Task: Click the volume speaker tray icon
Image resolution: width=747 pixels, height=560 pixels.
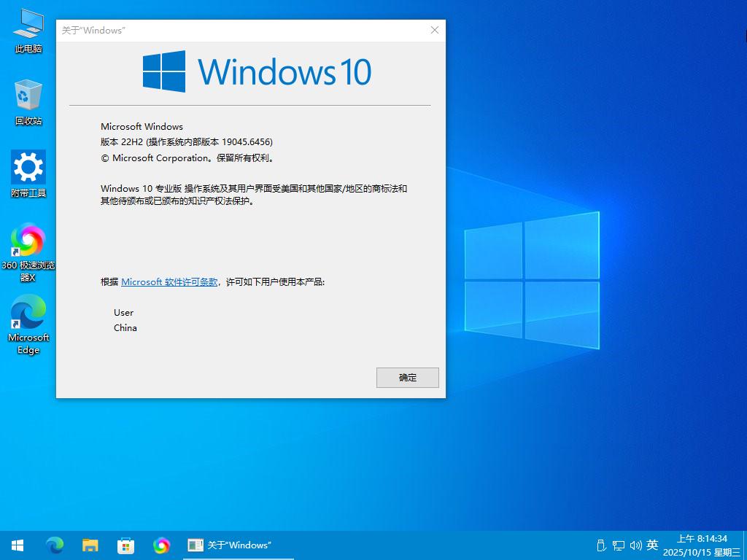Action: (x=635, y=545)
